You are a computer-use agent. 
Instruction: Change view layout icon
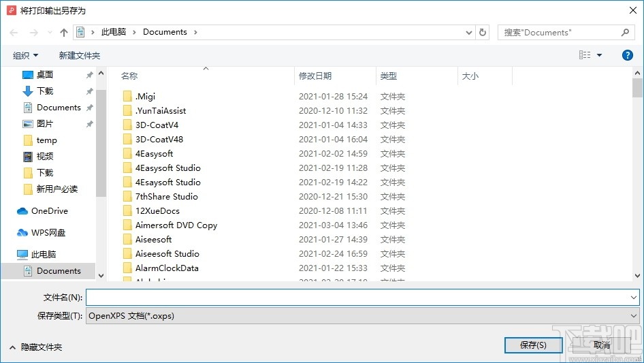coord(585,55)
